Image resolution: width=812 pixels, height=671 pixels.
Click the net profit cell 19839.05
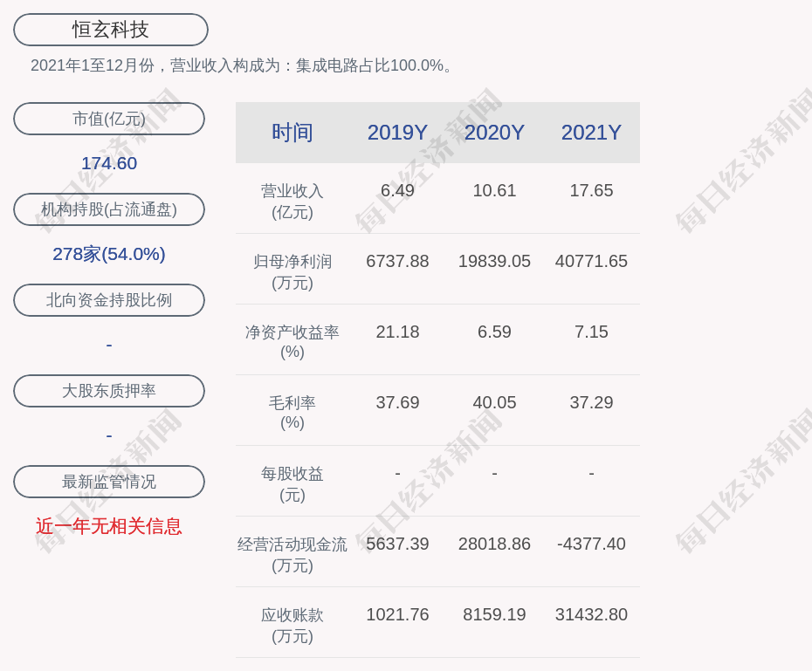(494, 261)
